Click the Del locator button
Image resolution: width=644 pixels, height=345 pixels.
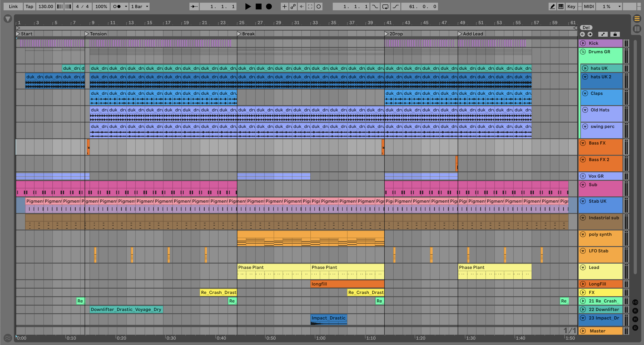[586, 28]
